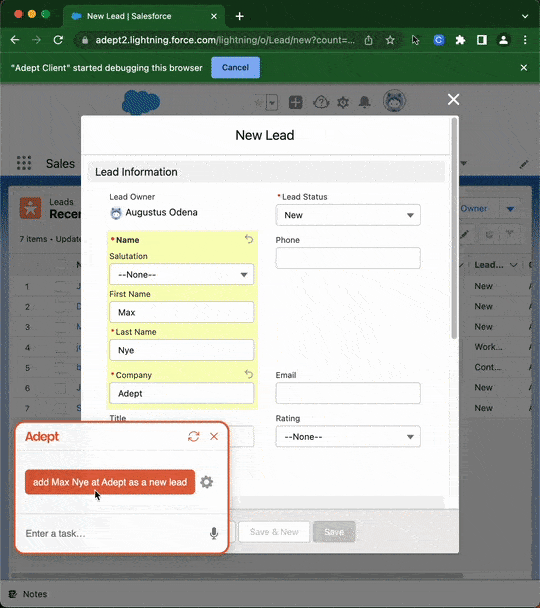Click the Leads star object icon

coord(30,208)
